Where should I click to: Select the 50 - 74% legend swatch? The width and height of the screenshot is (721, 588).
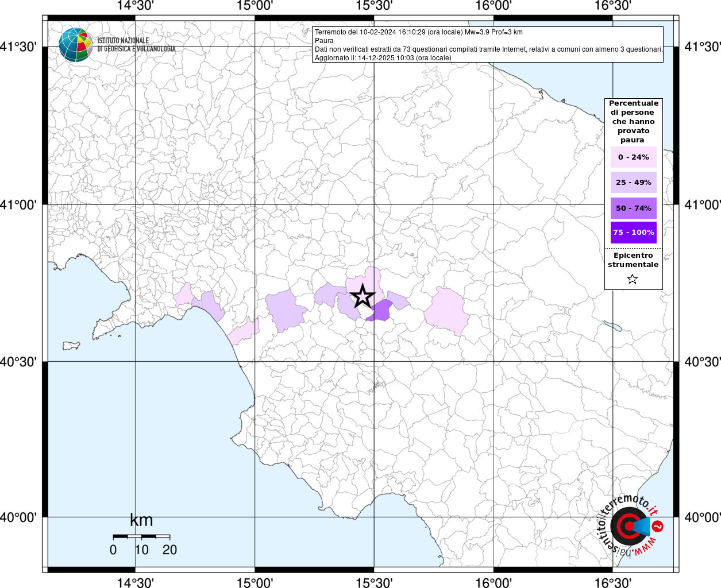point(633,208)
